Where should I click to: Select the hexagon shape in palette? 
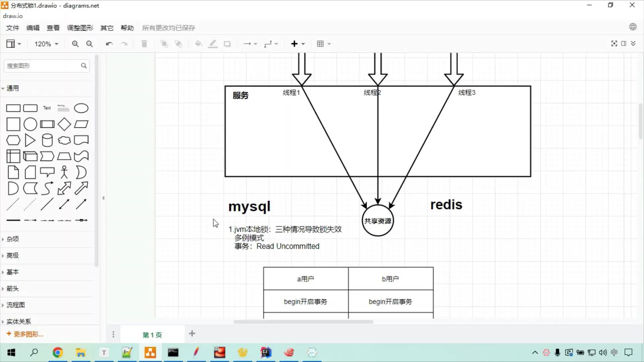[x=13, y=140]
